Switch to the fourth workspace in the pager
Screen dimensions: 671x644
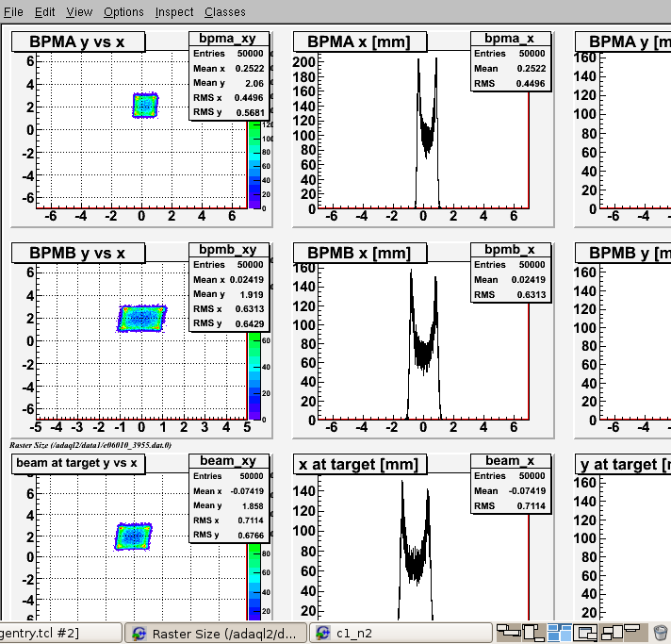click(x=585, y=633)
